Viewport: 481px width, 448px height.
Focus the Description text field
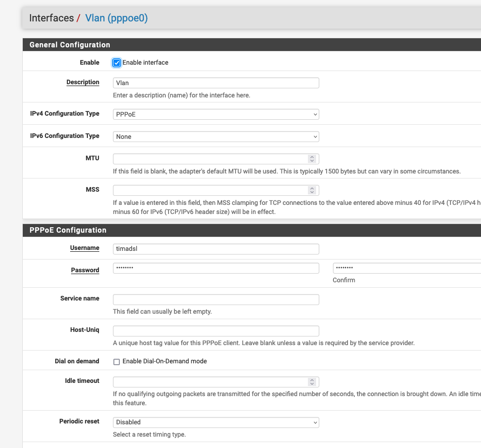(216, 83)
